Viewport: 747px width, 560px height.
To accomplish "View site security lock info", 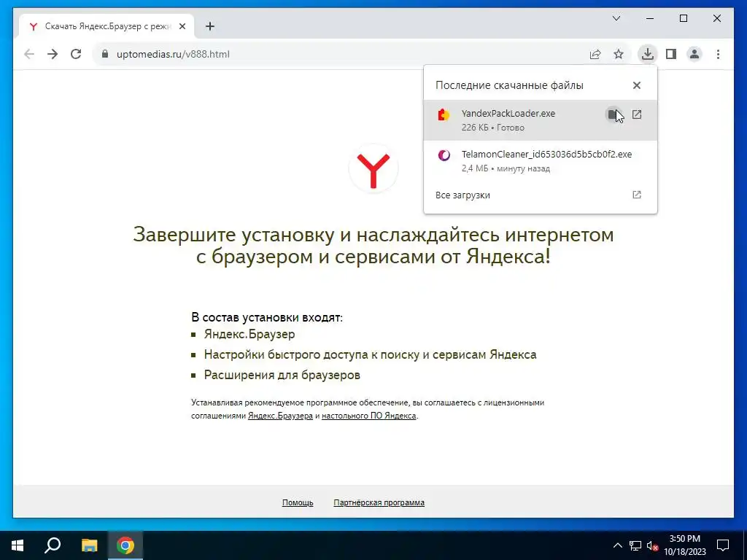I will [x=105, y=54].
